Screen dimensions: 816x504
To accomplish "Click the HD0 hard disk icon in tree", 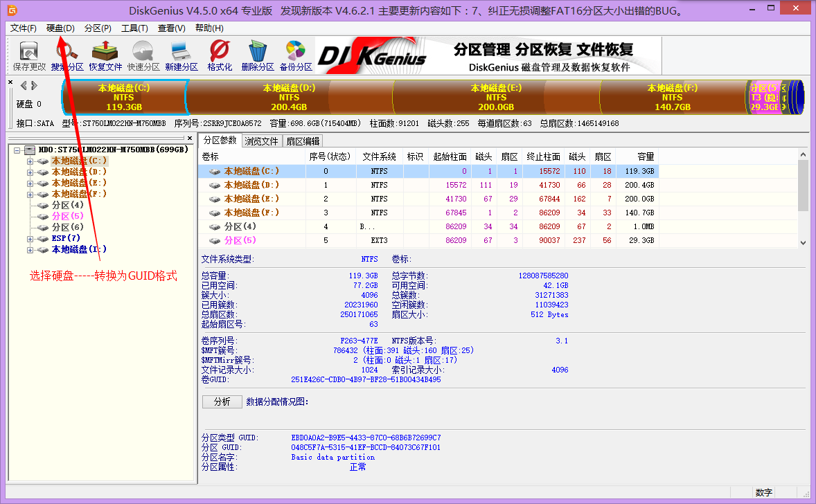I will point(30,150).
